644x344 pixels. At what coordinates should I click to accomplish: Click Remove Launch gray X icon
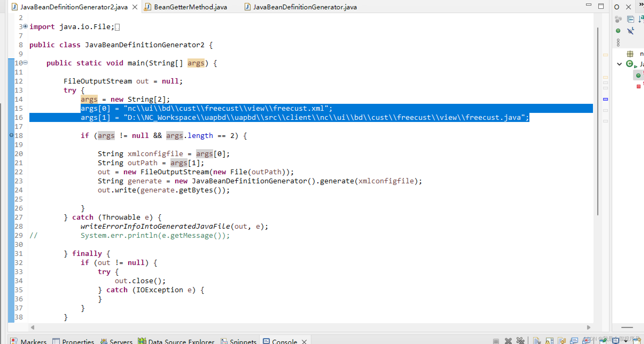pyautogui.click(x=508, y=341)
